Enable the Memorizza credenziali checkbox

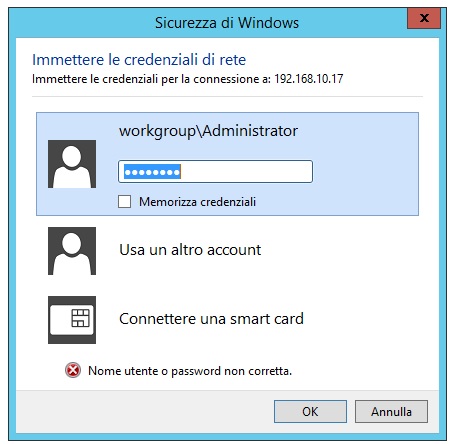(x=124, y=202)
